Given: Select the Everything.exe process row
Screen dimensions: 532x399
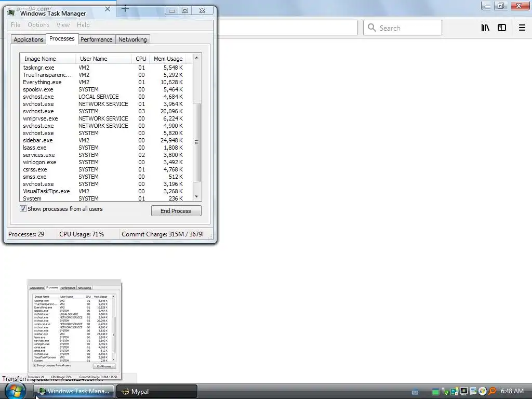Looking at the screenshot, I should pos(106,82).
